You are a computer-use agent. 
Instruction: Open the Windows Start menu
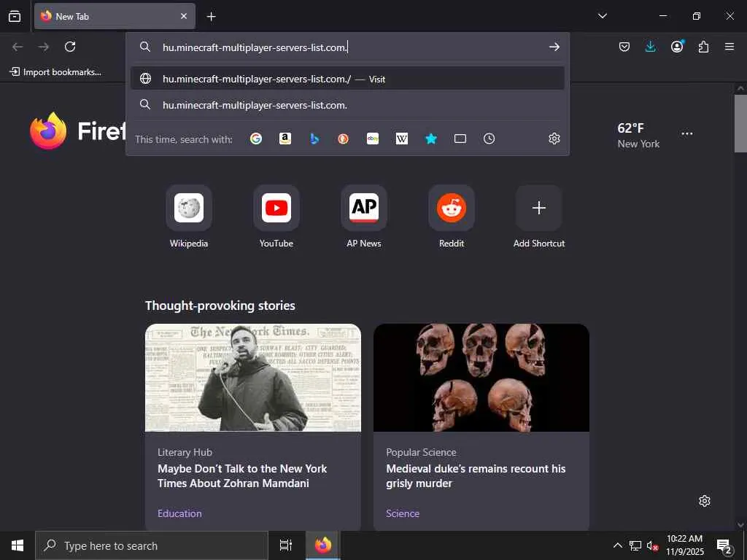coord(18,545)
